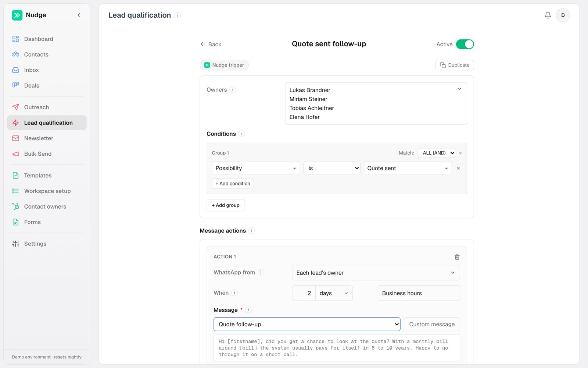Viewport: 588px width, 368px height.
Task: Remove Group 1 with the x icon
Action: click(460, 153)
